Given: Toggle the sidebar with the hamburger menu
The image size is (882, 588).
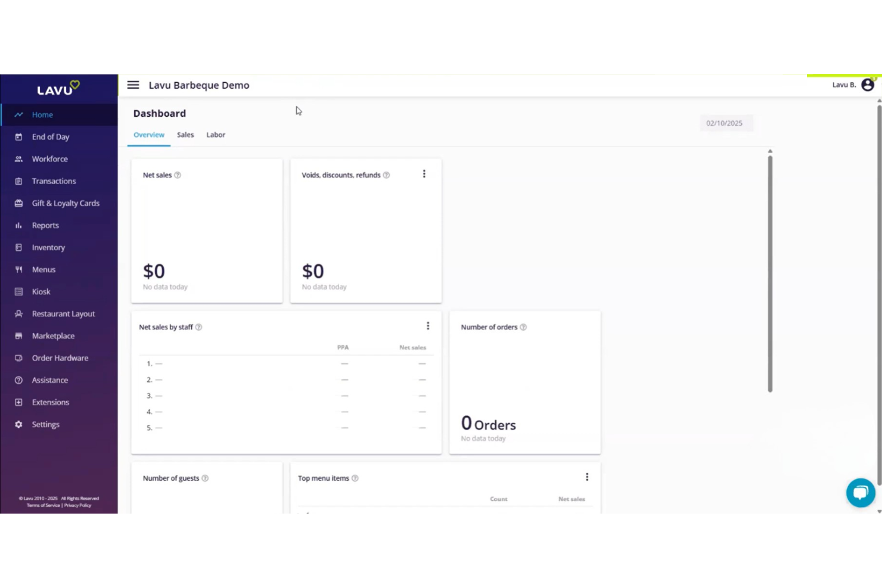Looking at the screenshot, I should (x=133, y=85).
